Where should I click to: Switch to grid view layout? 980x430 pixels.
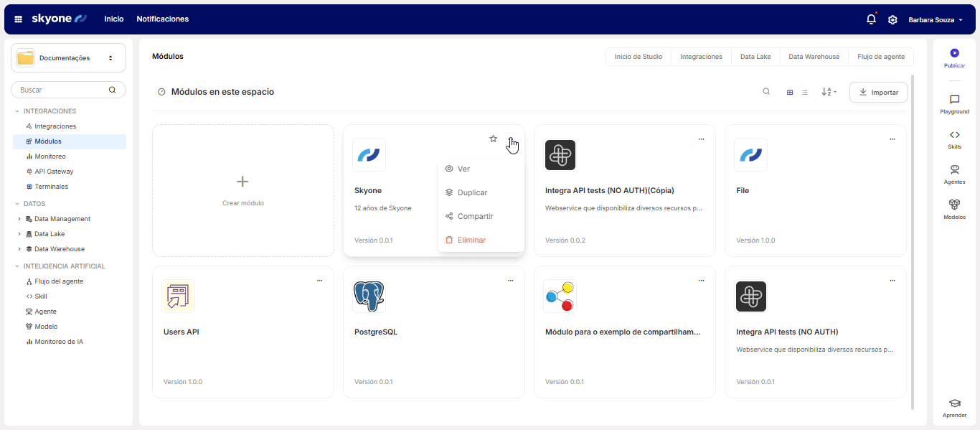click(x=790, y=92)
